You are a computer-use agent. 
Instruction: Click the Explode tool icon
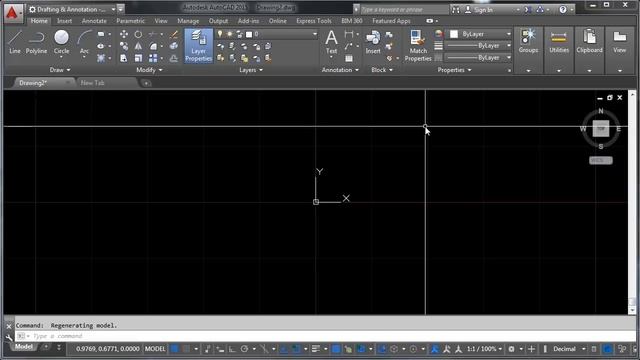(x=174, y=46)
